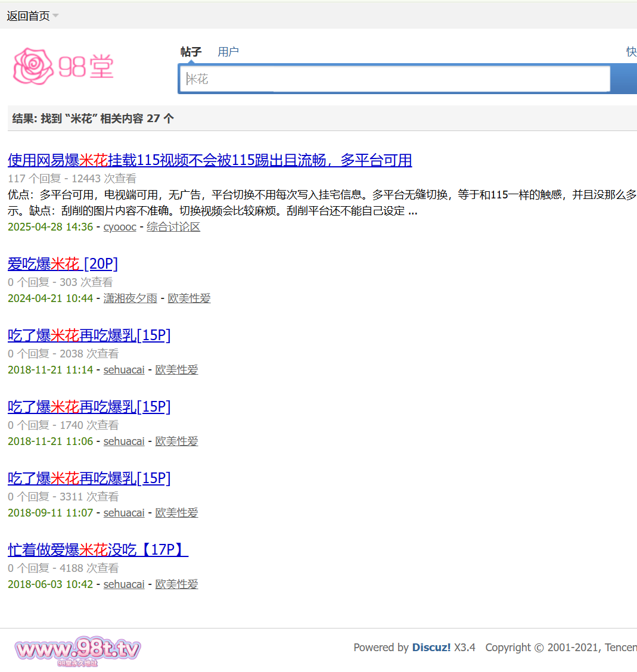Open author cyoooc's profile
Screen dimensions: 637x672
120,227
